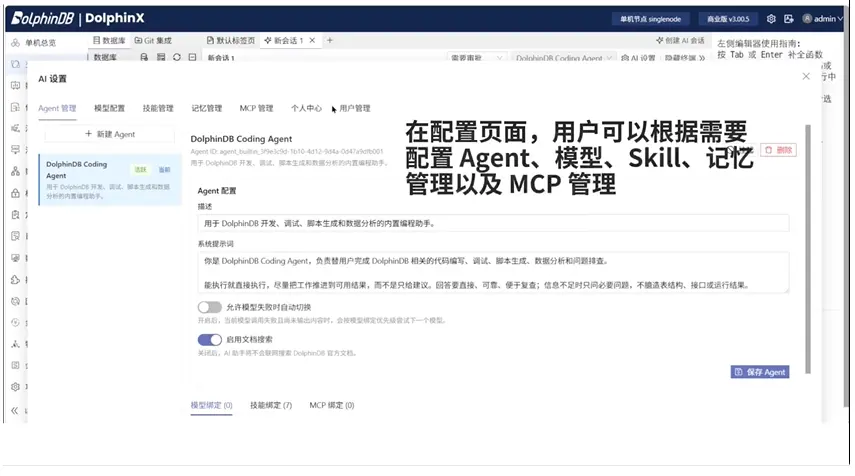The image size is (855, 476).
Task: Click 创建 AI 会话 button
Action: pos(680,40)
